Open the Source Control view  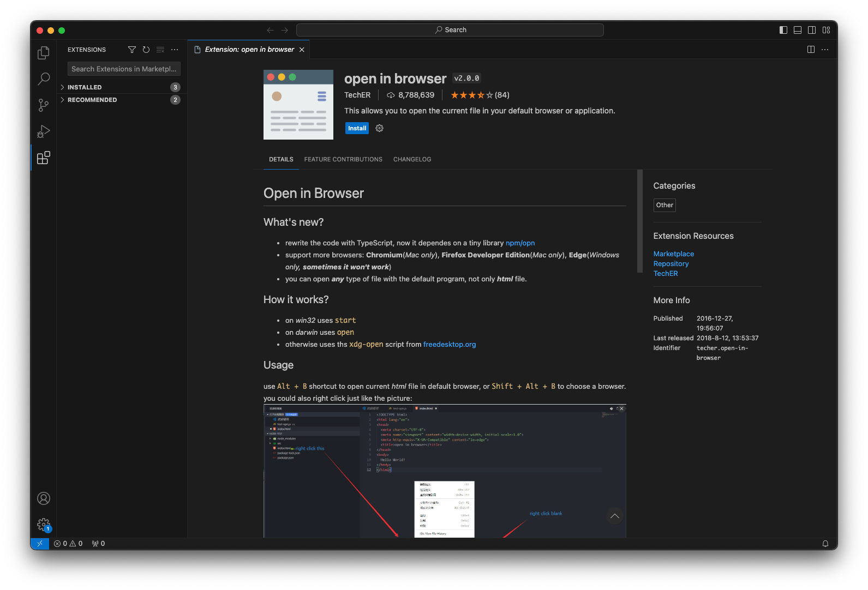44,105
